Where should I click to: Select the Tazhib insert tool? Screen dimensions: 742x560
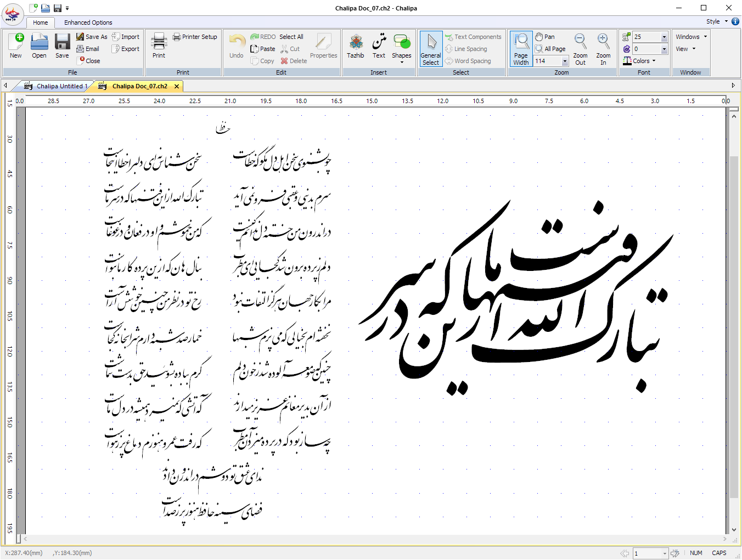356,47
